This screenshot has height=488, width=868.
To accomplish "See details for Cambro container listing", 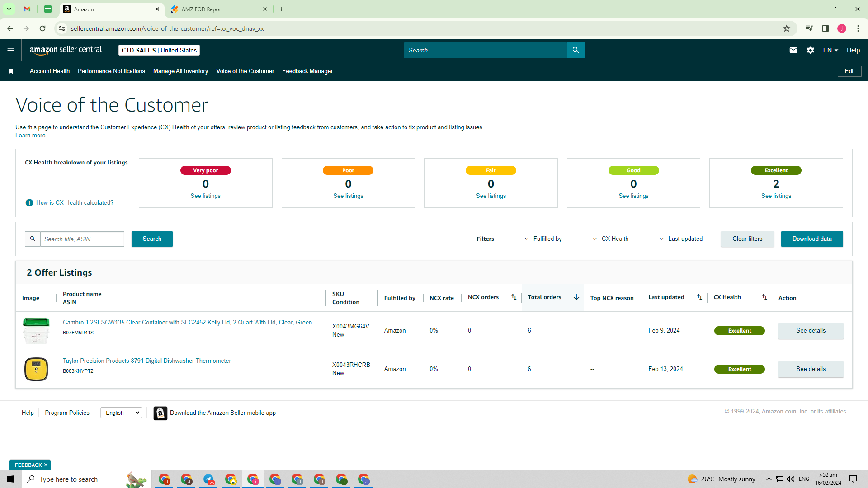I will pyautogui.click(x=811, y=331).
